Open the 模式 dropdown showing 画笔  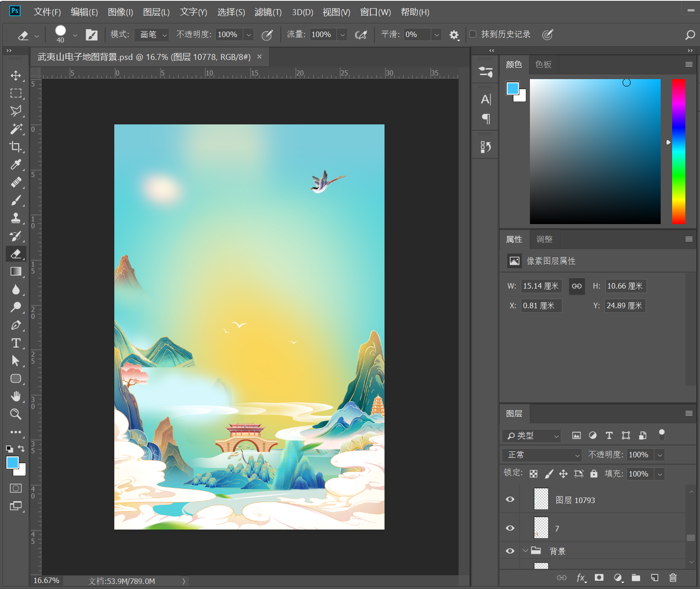[152, 35]
